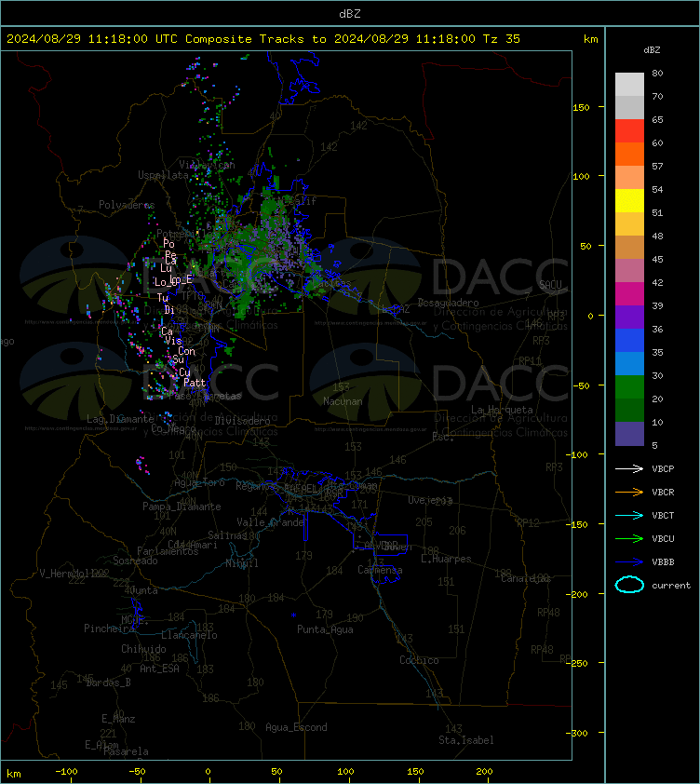Screen dimensions: 700x784
Task: Click the 'Llancanelo' map label
Action: click(x=189, y=634)
